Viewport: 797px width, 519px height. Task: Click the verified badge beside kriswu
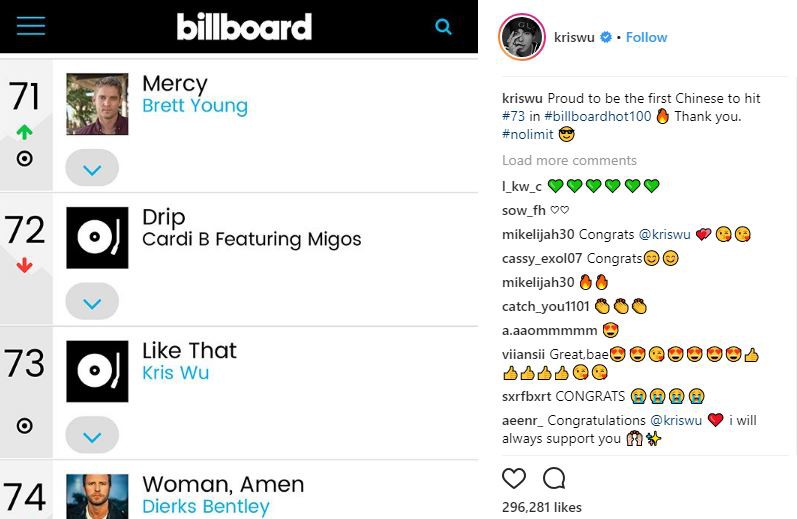click(606, 37)
